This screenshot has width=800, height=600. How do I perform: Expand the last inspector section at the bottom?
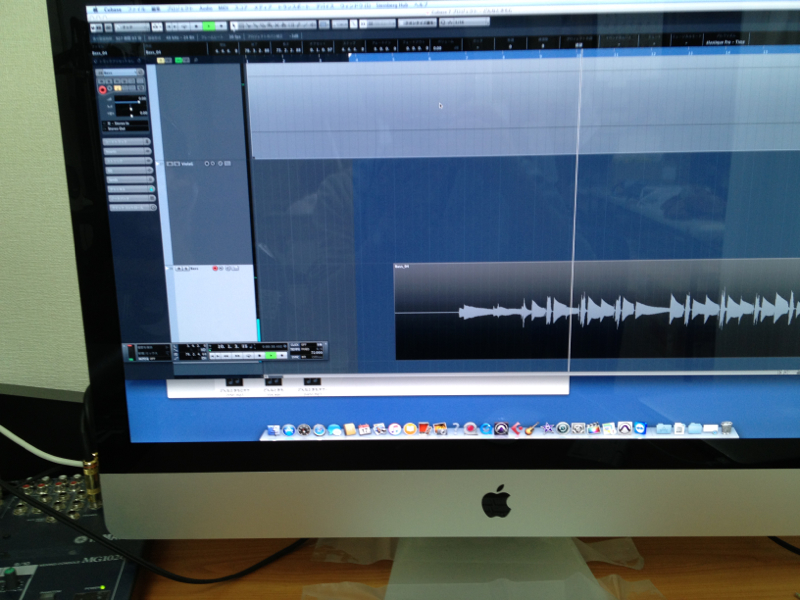pyautogui.click(x=128, y=208)
